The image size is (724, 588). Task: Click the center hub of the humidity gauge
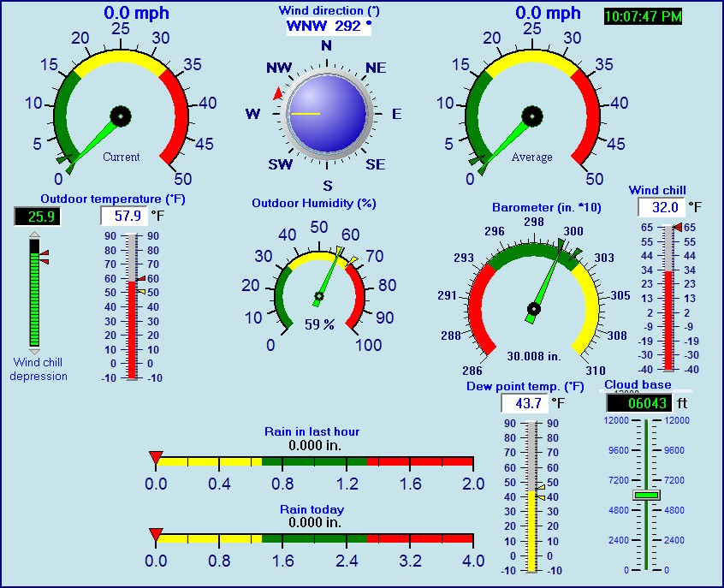pos(319,297)
